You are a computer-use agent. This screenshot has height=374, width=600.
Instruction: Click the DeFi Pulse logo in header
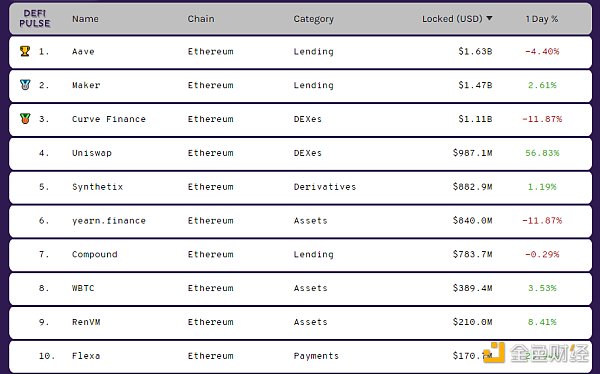tap(34, 18)
